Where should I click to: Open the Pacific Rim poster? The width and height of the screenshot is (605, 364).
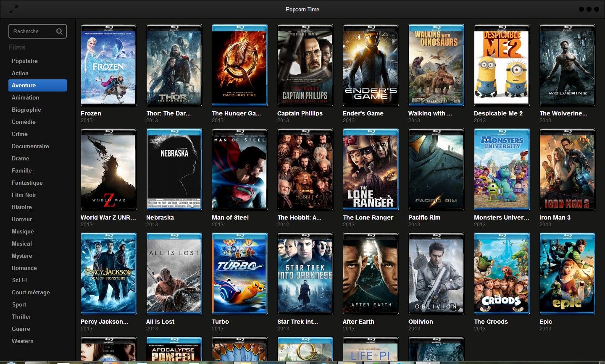[x=436, y=169]
